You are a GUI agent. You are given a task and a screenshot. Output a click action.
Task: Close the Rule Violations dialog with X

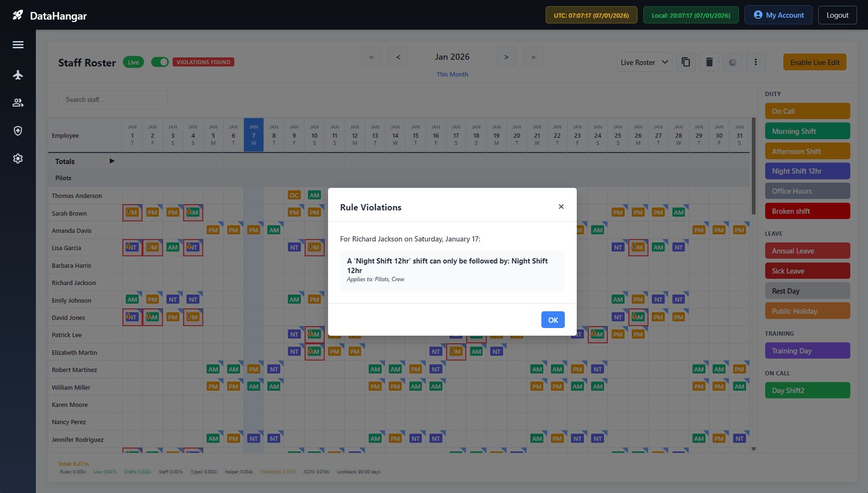click(561, 207)
